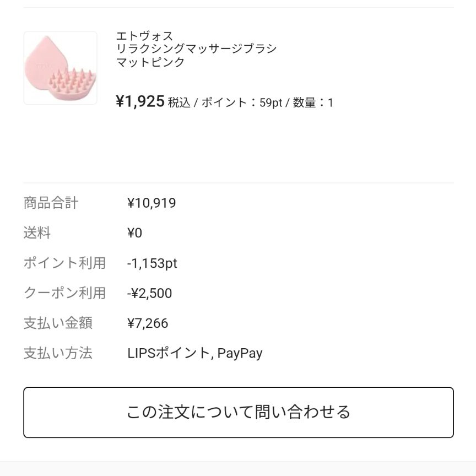
Task: Click the 支払い方法 label
Action: click(x=58, y=353)
